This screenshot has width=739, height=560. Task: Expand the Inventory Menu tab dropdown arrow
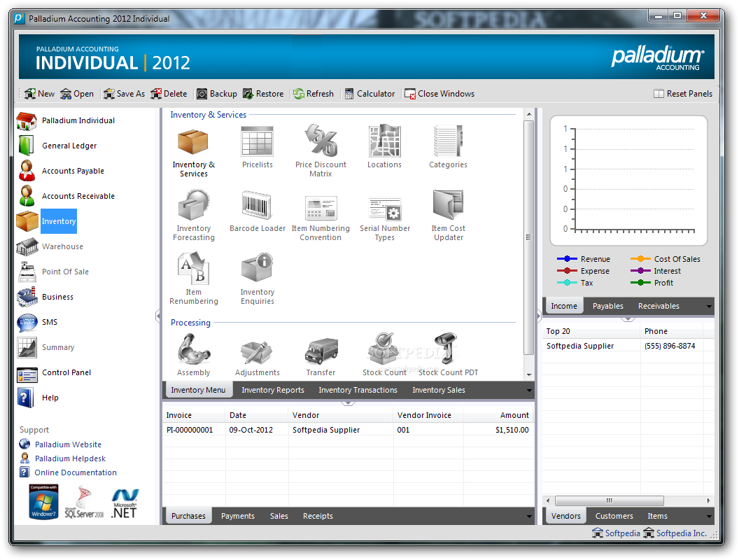click(x=529, y=391)
